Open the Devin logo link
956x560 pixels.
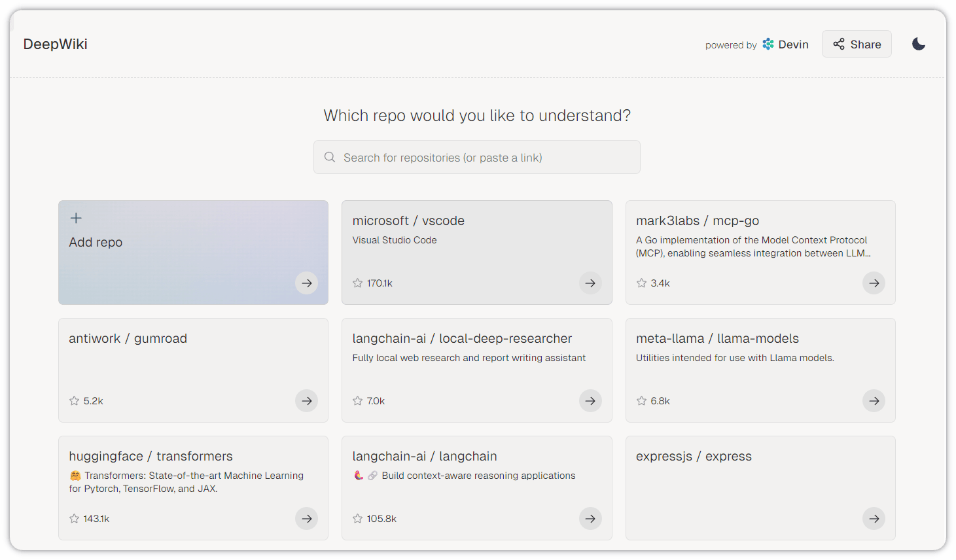[x=785, y=44]
